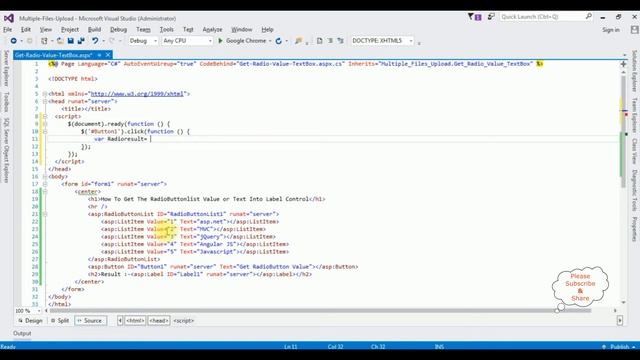Open the Build menu

[94, 30]
